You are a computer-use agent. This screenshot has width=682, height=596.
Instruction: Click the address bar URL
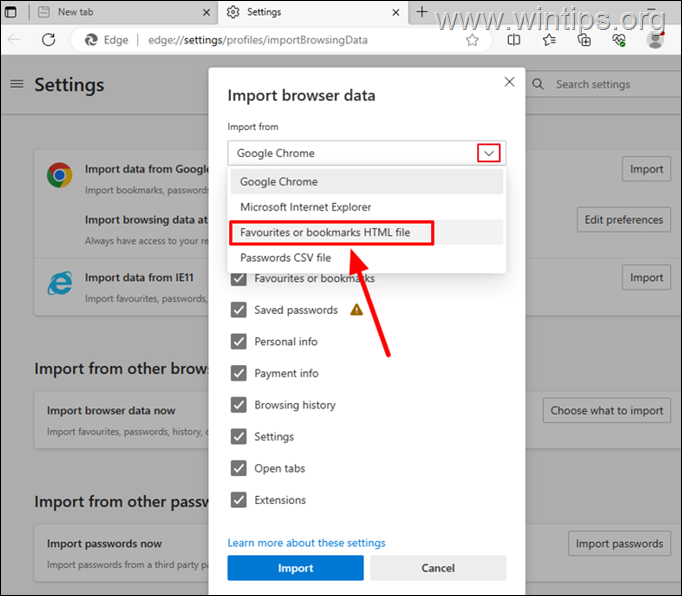(257, 40)
